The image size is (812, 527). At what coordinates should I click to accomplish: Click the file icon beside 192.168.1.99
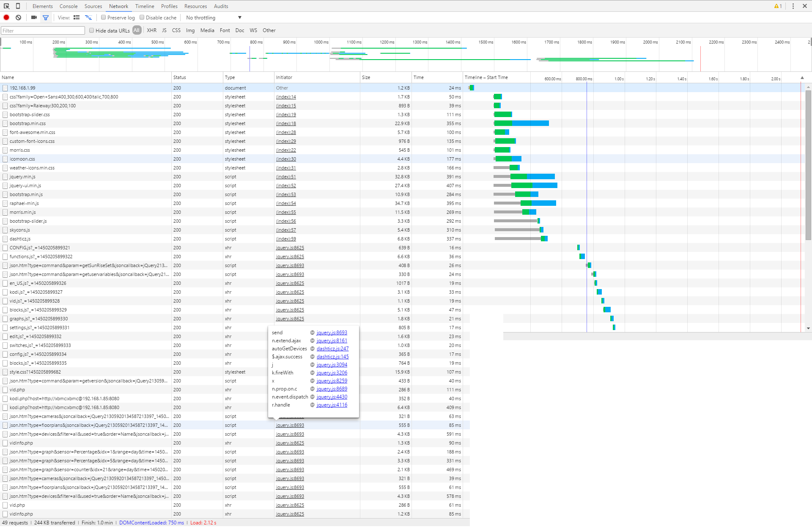pyautogui.click(x=5, y=88)
